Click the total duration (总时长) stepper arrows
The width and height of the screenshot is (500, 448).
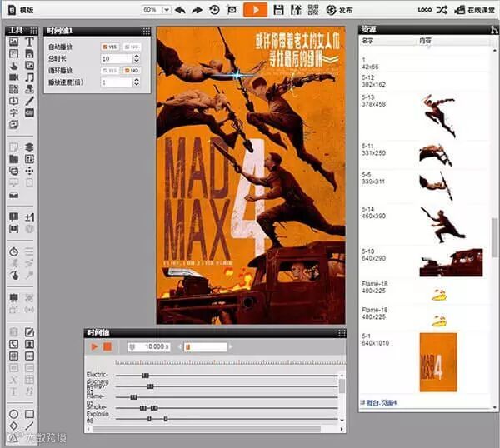137,58
